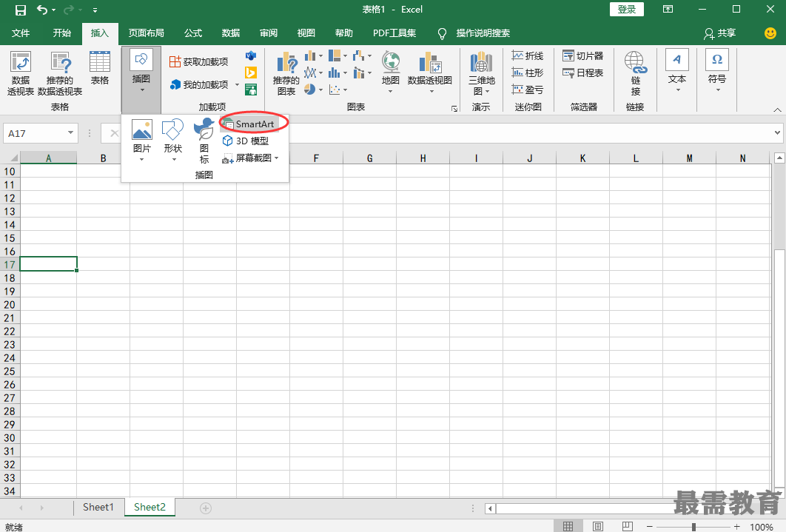Viewport: 786px width, 532px height.
Task: Click Recommended Charts (推荐的图表) icon
Action: [286, 73]
